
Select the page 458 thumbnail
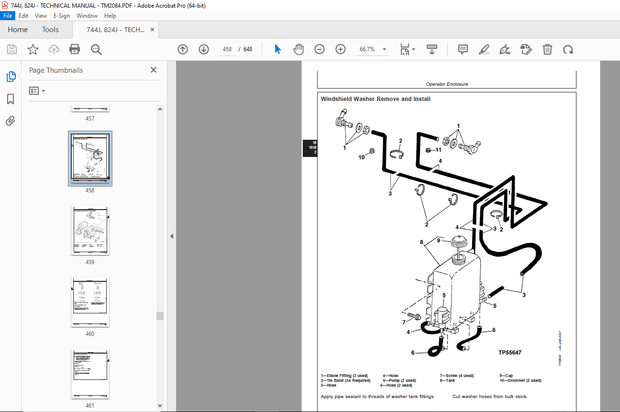pos(90,159)
